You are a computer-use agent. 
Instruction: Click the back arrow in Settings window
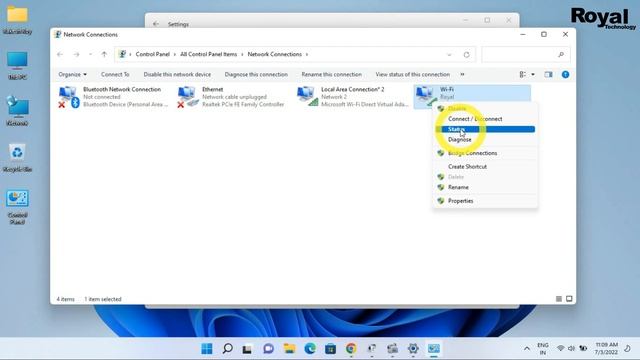pyautogui.click(x=156, y=24)
